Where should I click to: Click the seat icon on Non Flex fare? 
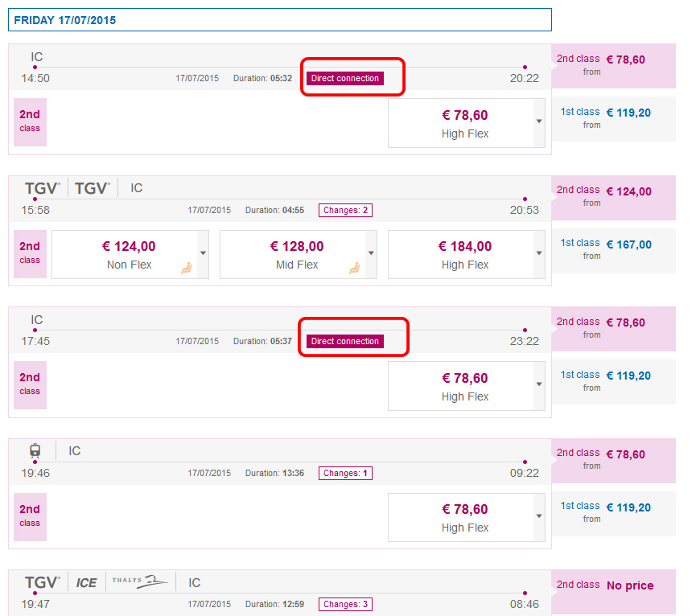coord(187,269)
